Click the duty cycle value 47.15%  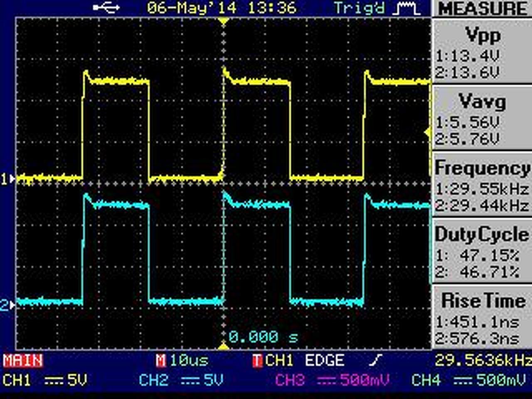point(490,256)
